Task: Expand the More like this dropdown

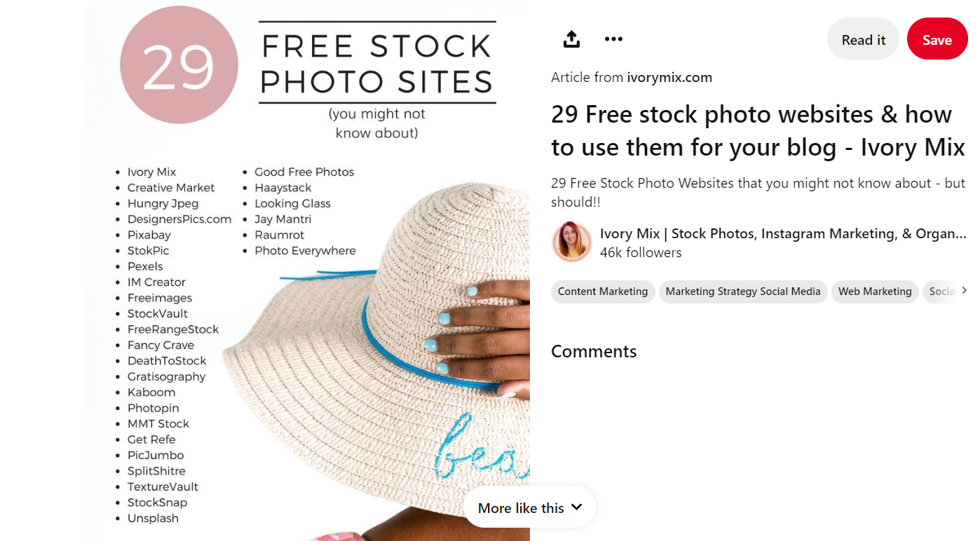Action: [530, 507]
